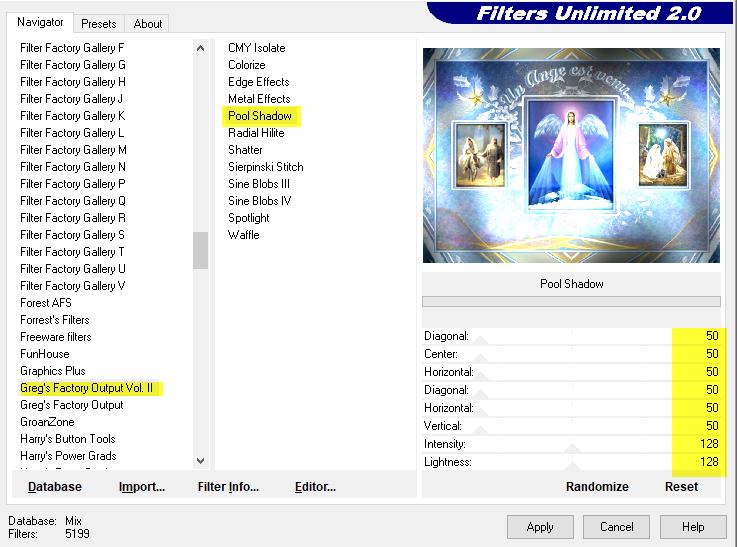Choose the Edge Effects filter
Viewport: 737px width, 547px height.
[259, 82]
